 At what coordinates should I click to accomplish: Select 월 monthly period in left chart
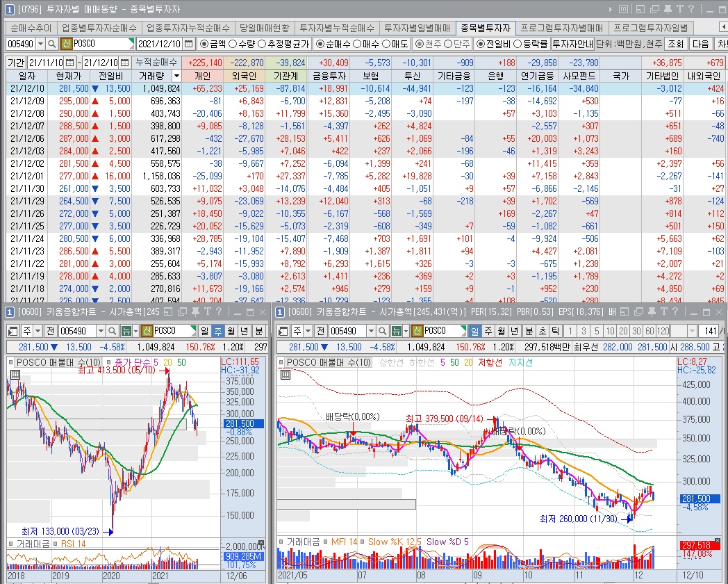coord(231,331)
